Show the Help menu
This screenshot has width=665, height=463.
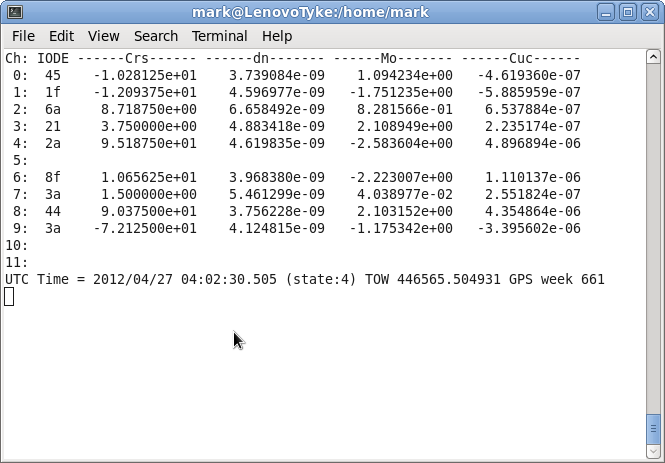tap(277, 36)
